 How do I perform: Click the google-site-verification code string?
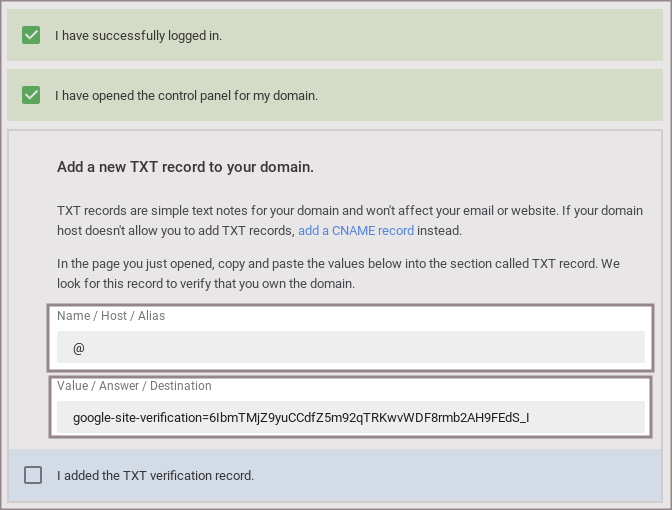pos(300,417)
